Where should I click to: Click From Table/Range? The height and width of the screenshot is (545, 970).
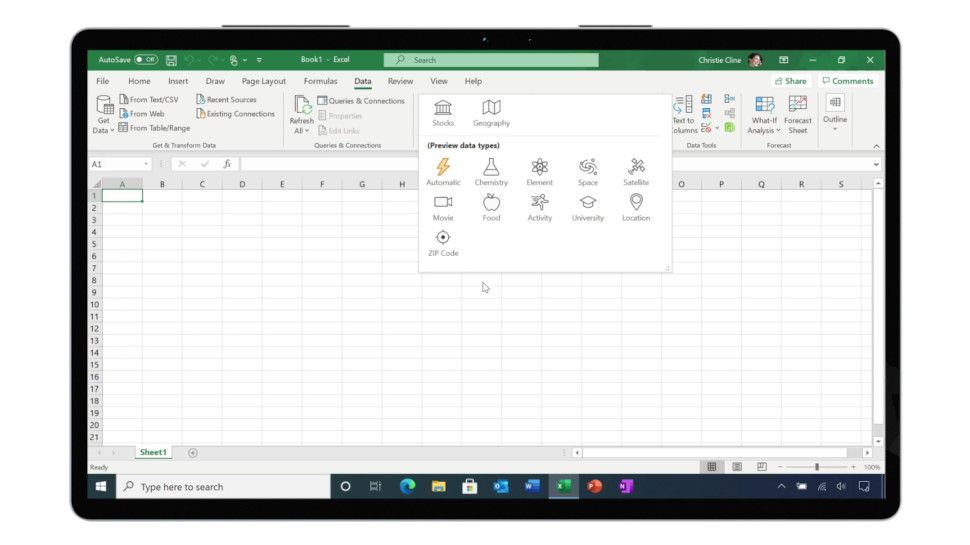(x=154, y=127)
